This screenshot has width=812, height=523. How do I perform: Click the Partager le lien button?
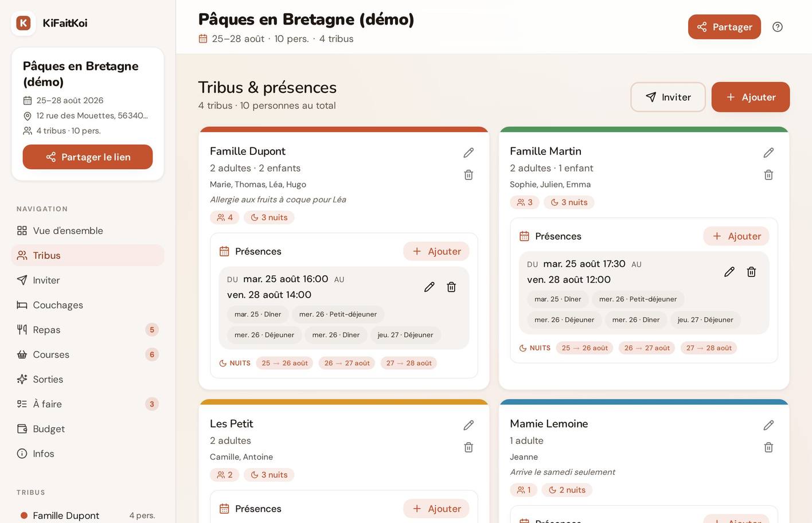(88, 157)
